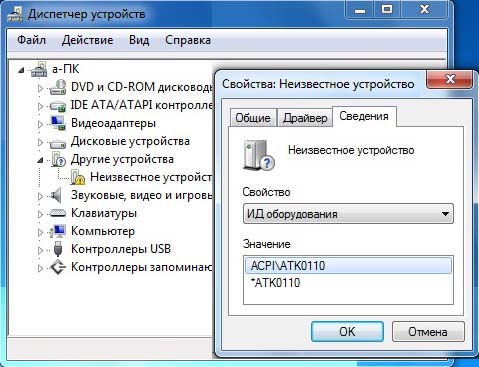Viewport: 479px width, 367px height.
Task: Click the OK button
Action: click(x=347, y=332)
